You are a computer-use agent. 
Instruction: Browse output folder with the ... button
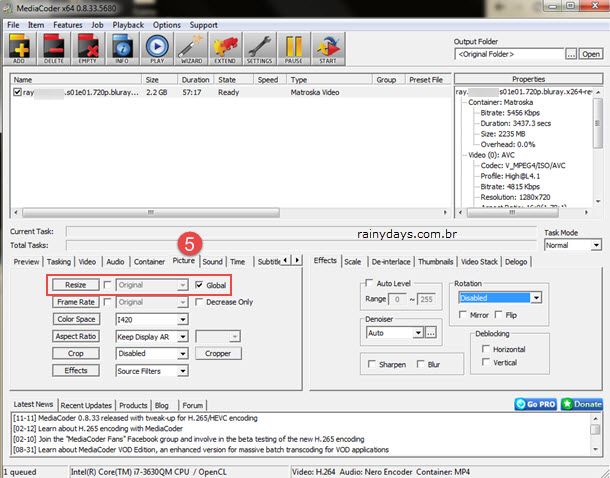[571, 54]
